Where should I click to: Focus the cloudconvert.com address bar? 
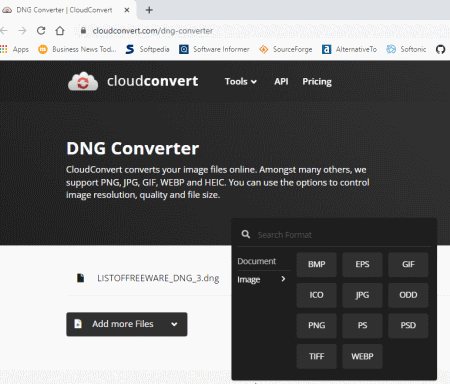(153, 31)
